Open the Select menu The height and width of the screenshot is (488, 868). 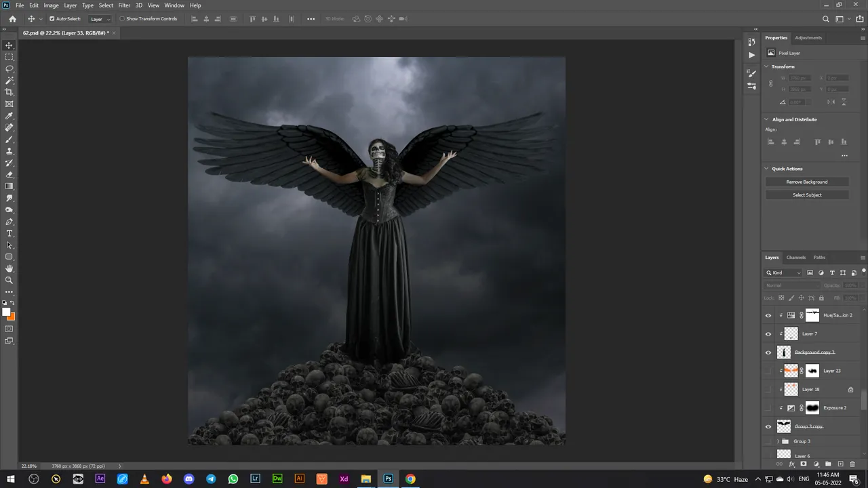106,5
